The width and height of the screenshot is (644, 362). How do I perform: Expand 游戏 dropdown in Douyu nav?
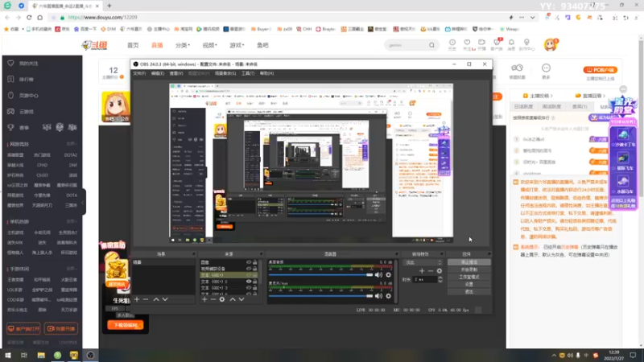237,45
